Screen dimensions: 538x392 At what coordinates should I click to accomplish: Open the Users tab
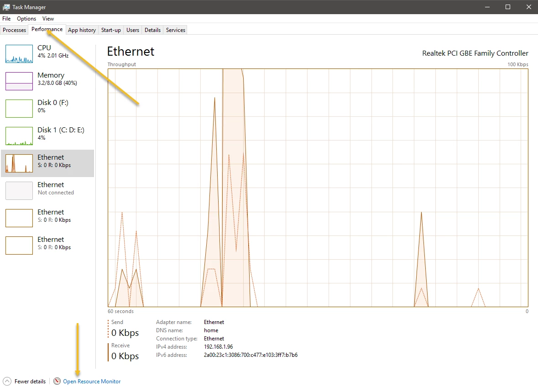click(133, 30)
